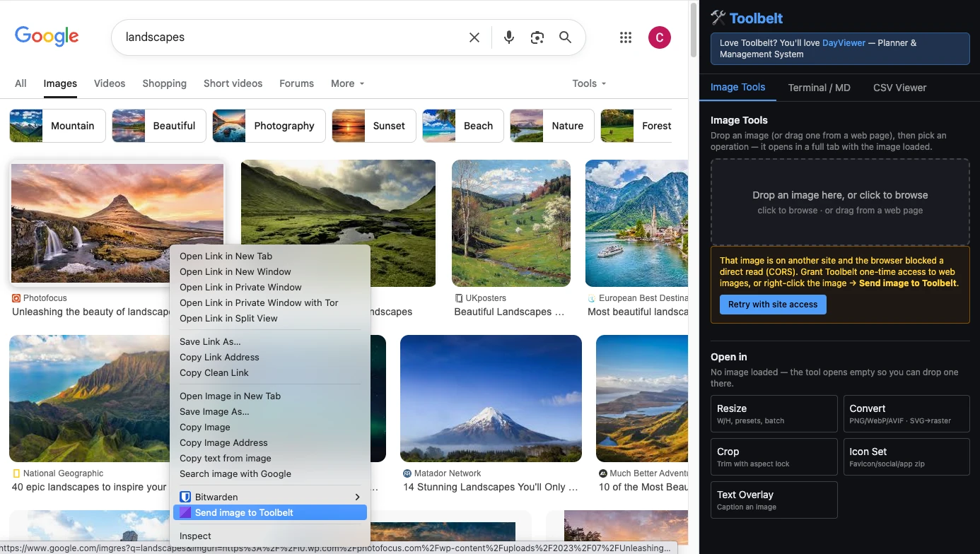Choose Save Link As
The image size is (980, 554).
270,341
